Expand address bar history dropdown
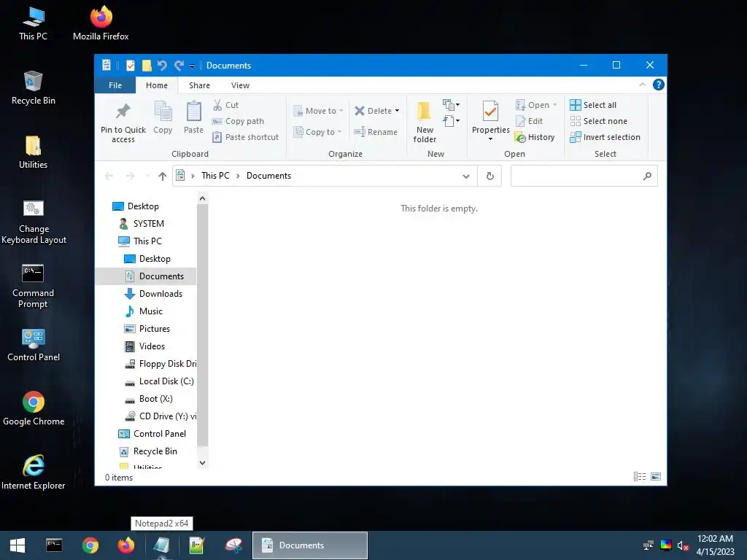The image size is (747, 560). pos(466,176)
